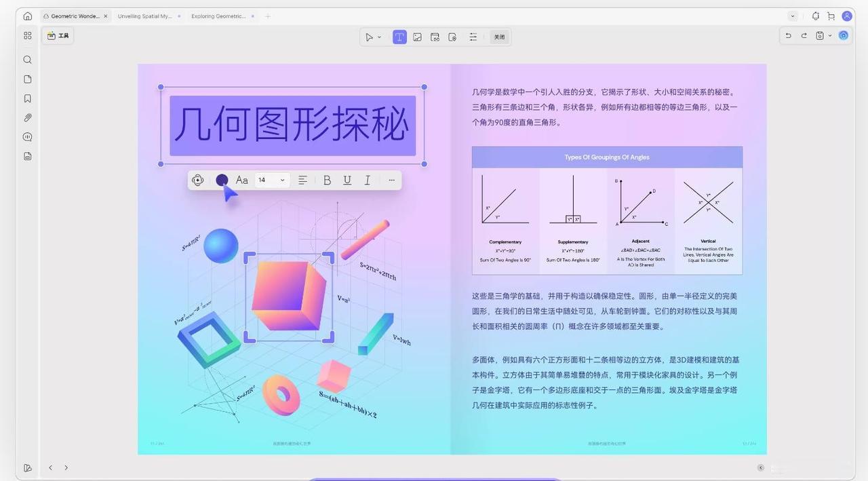Open the Exploring Geometric... tab
Image resolution: width=868 pixels, height=481 pixels.
tap(218, 16)
